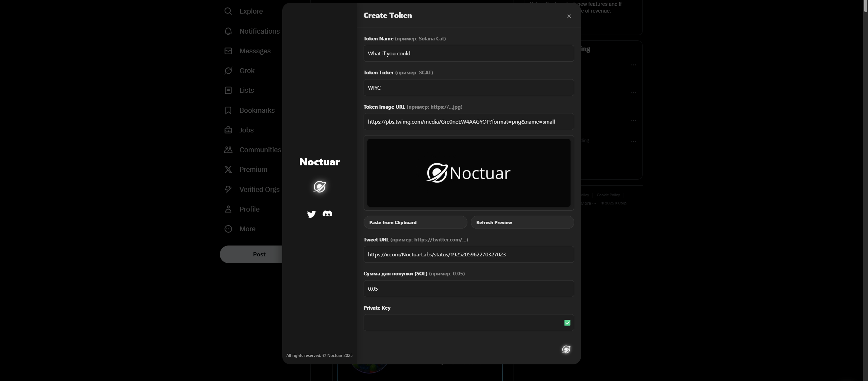Click the Noctuar planet logo in side panel

click(320, 187)
